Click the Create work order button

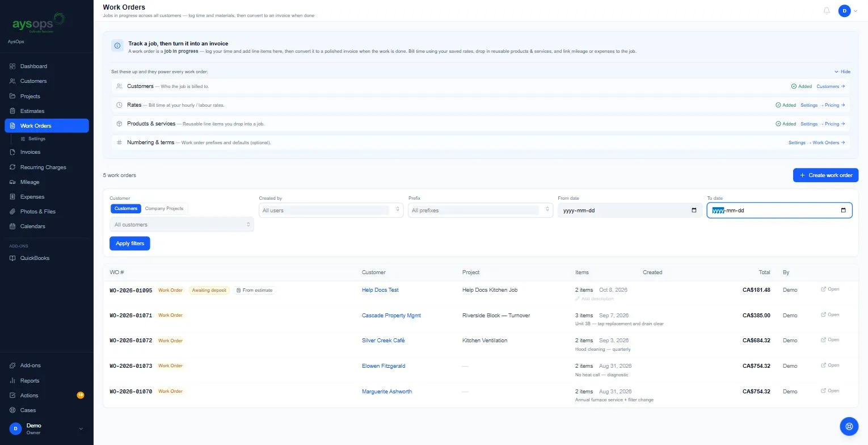825,175
